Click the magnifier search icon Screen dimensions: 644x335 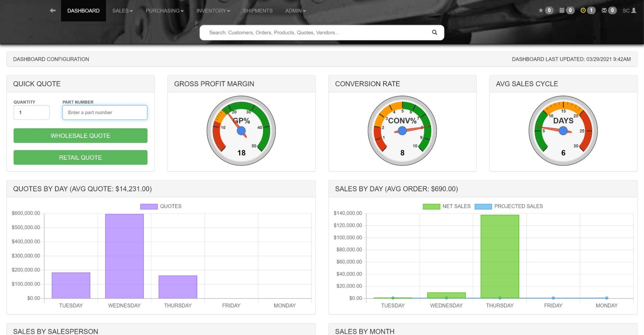click(434, 32)
